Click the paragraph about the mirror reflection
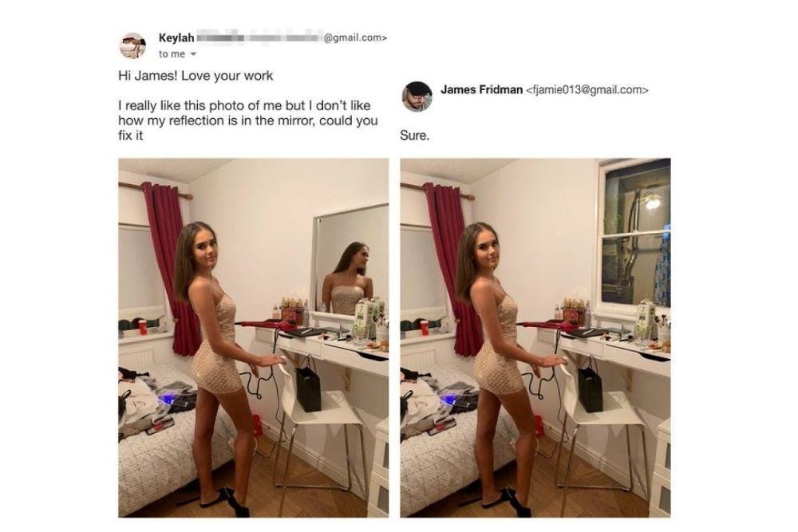 tap(248, 120)
